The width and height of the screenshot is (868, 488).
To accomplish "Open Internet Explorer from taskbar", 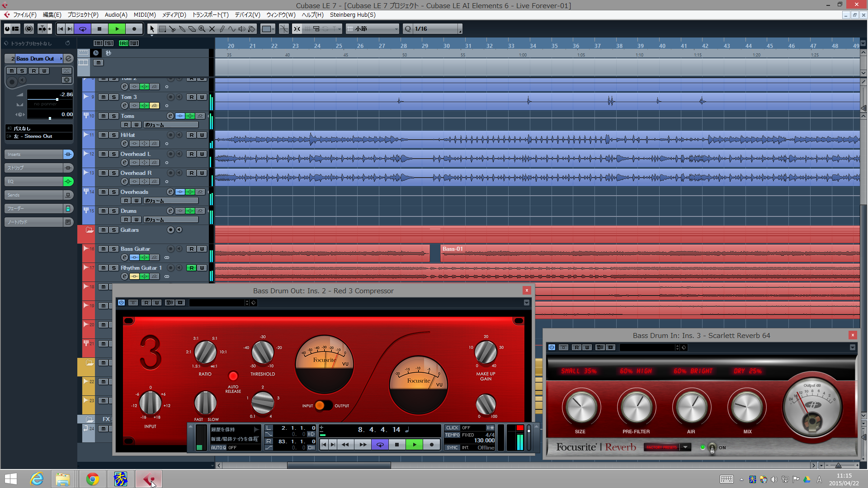I will [37, 479].
